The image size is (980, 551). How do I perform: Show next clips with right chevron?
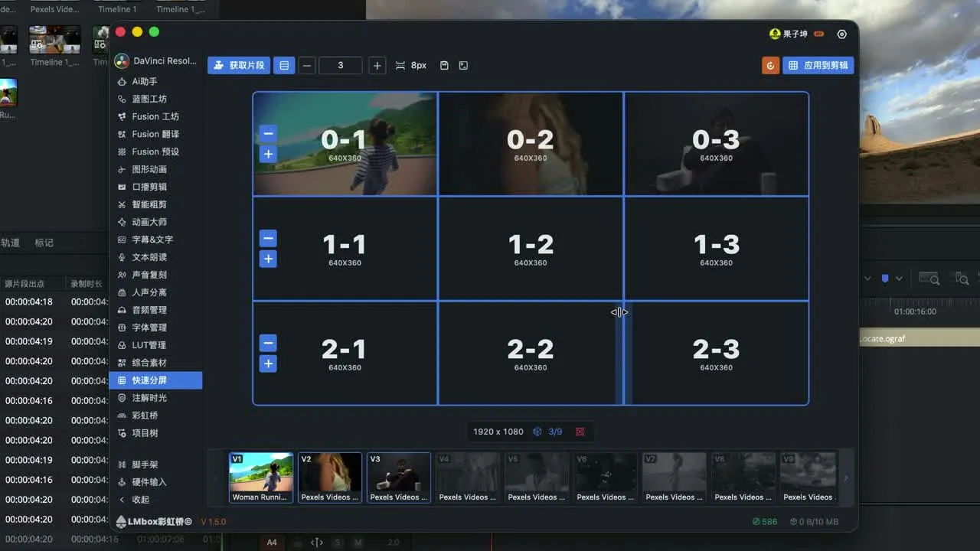(846, 478)
